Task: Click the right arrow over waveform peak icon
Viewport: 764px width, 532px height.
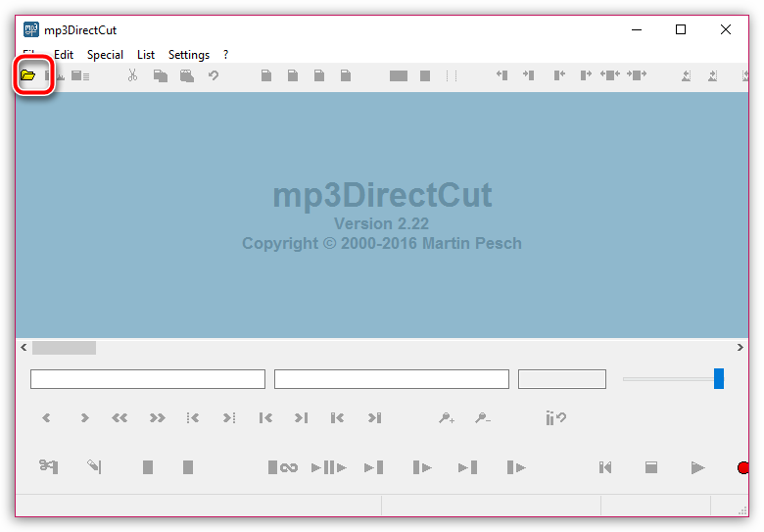Action: [712, 75]
